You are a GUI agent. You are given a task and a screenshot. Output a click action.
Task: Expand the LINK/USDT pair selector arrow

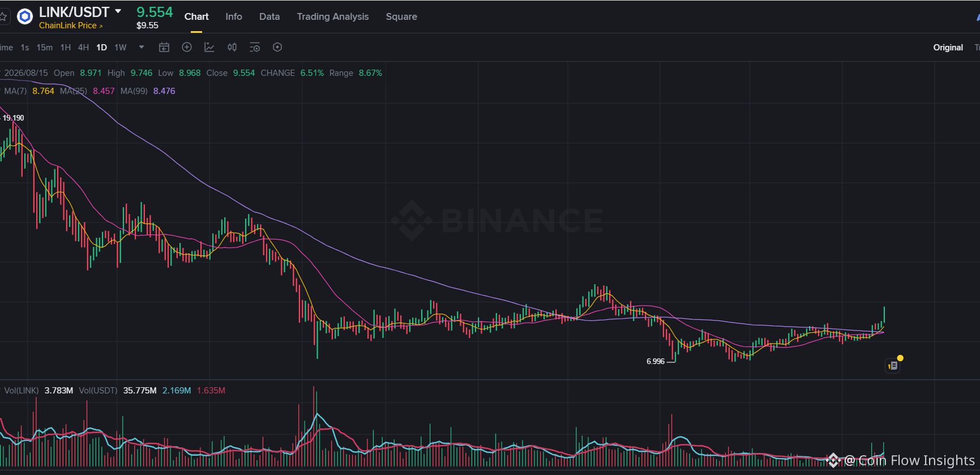point(118,11)
